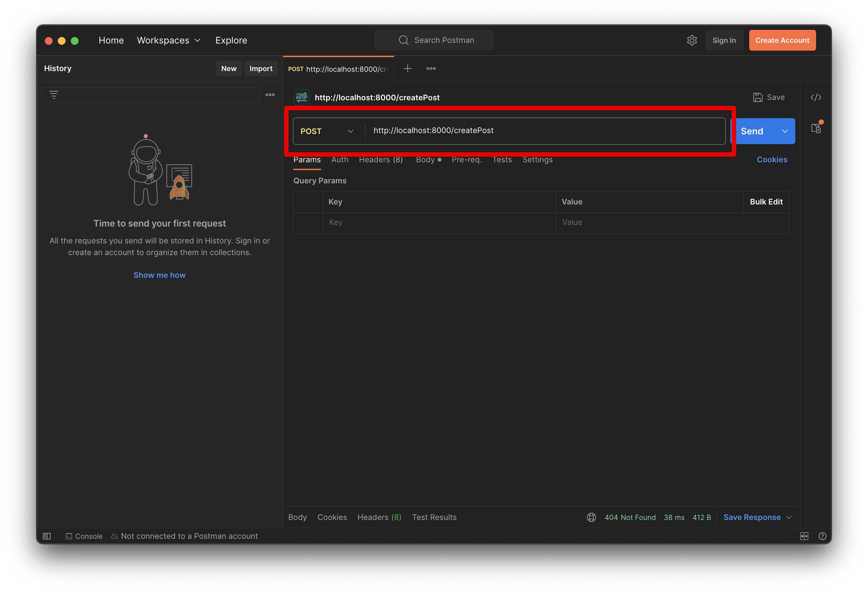Save the current request
The image size is (868, 592).
click(769, 97)
